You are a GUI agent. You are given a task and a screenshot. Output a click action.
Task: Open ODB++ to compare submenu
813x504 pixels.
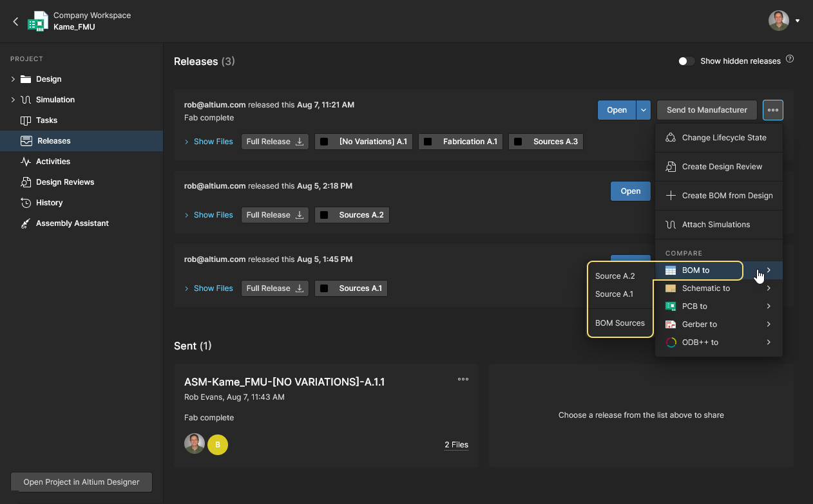tap(719, 342)
